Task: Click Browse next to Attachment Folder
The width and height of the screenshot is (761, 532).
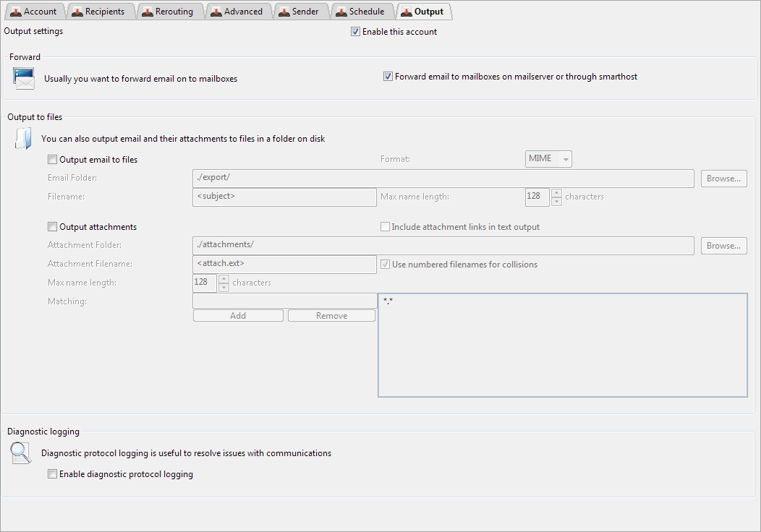Action: pyautogui.click(x=723, y=246)
